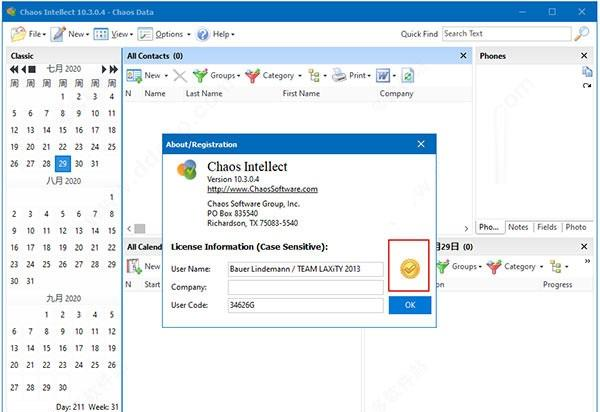Click the New contact icon in All Contacts
This screenshot has height=412, width=600.
pyautogui.click(x=134, y=76)
